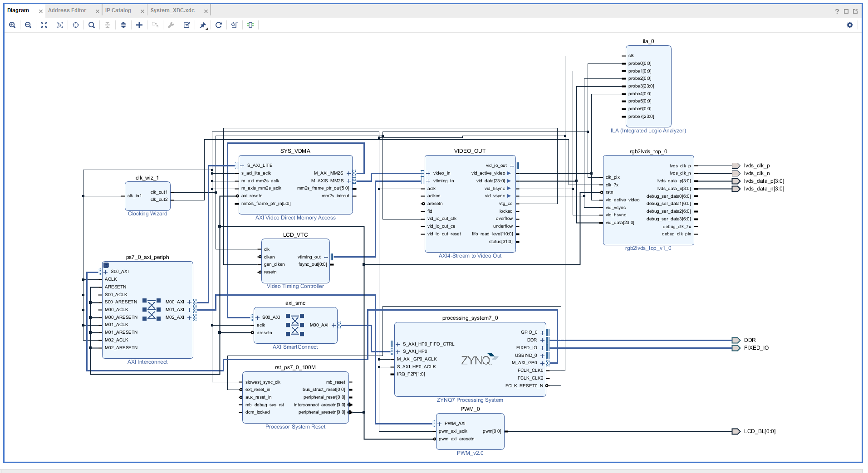
Task: Expand the S_AXI_HP0_FIFO_CTRL interface pin
Action: (x=398, y=344)
